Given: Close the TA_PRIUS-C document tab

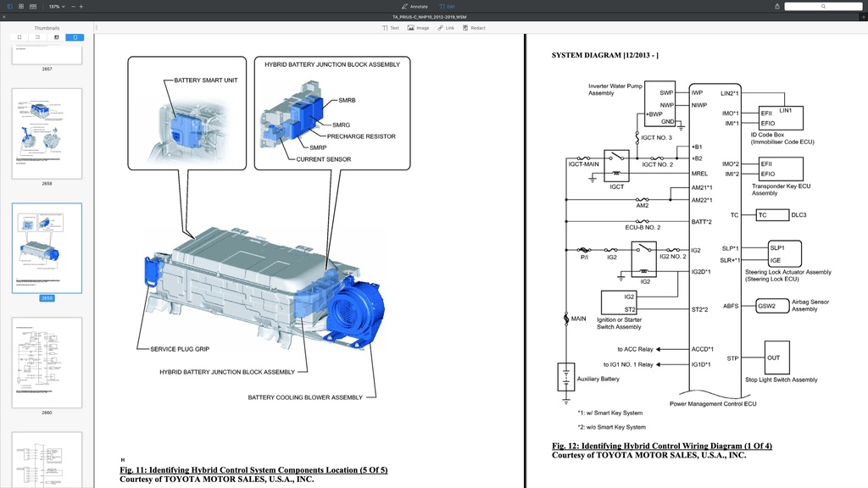Looking at the screenshot, I should [4, 17].
